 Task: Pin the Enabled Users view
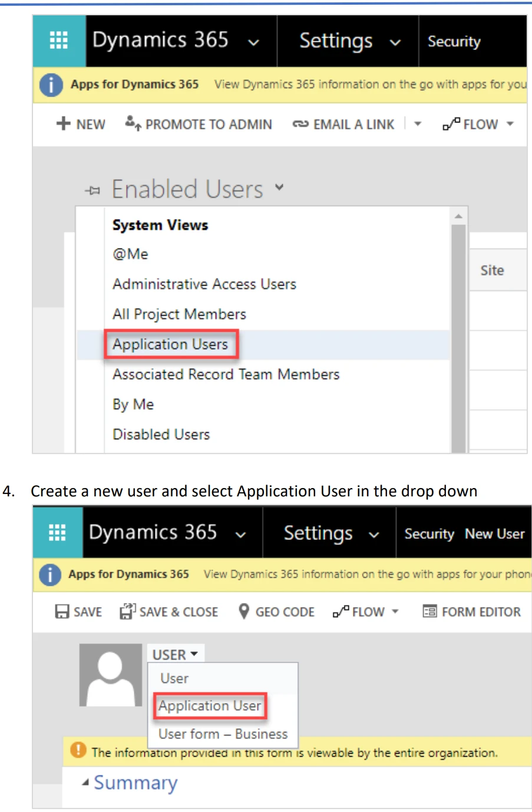92,190
